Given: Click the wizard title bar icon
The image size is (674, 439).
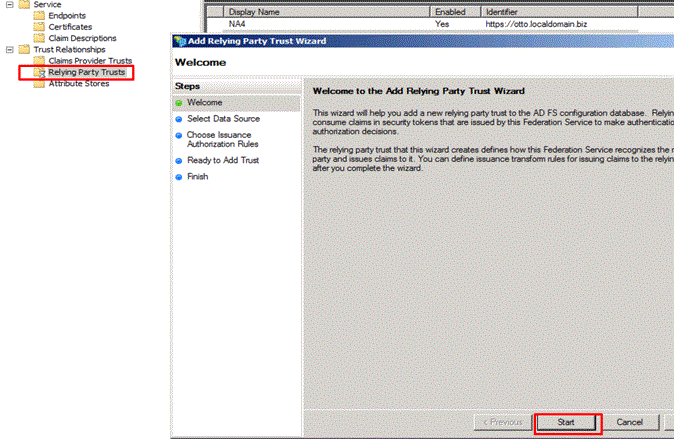Looking at the screenshot, I should click(x=180, y=42).
